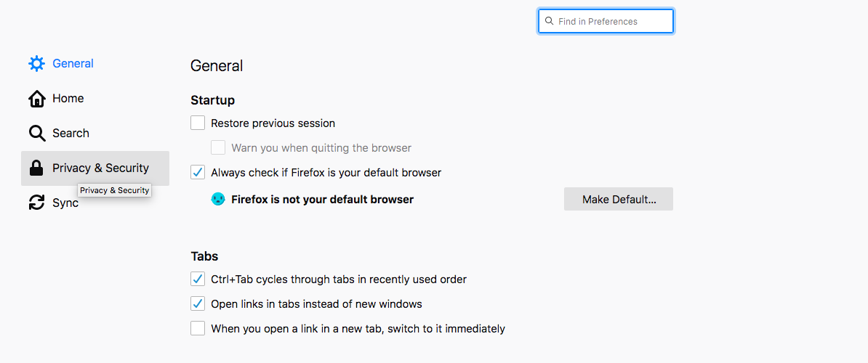868x363 pixels.
Task: Open the Home preferences category
Action: click(x=68, y=98)
